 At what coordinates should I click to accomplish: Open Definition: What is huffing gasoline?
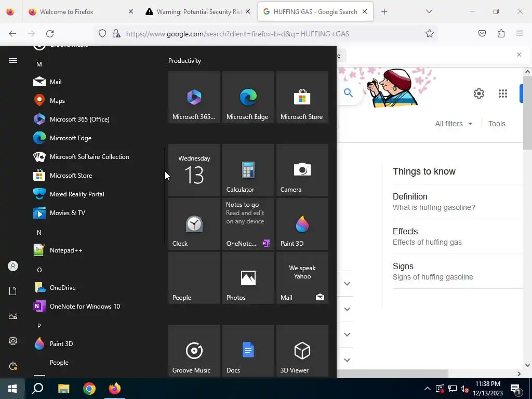pyautogui.click(x=457, y=202)
